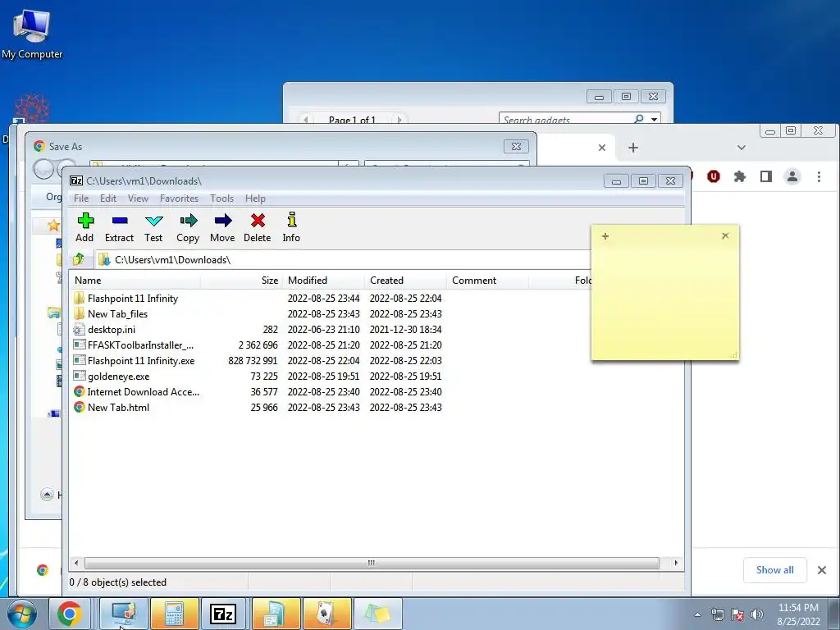Show hidden system tray icons arrow
This screenshot has width=840, height=630.
pyautogui.click(x=697, y=614)
